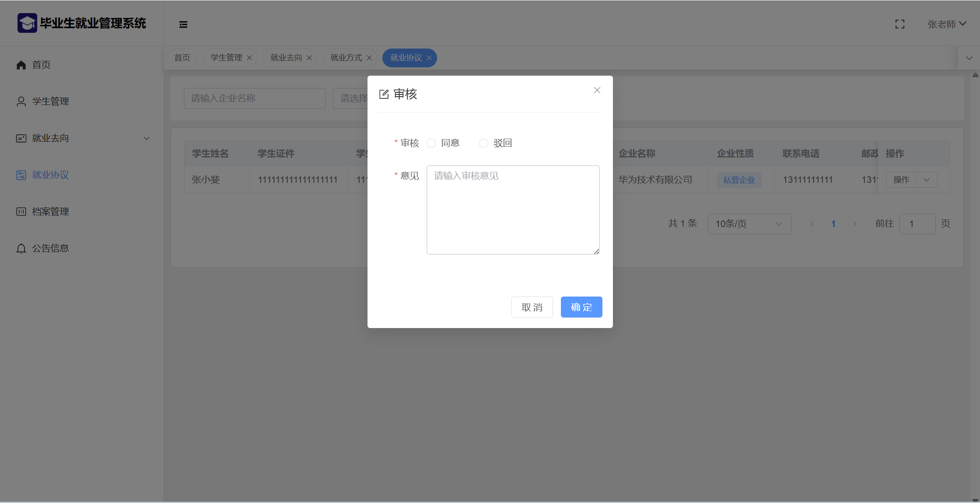The width and height of the screenshot is (980, 503).
Task: Select the 驳回 radio option
Action: 483,143
